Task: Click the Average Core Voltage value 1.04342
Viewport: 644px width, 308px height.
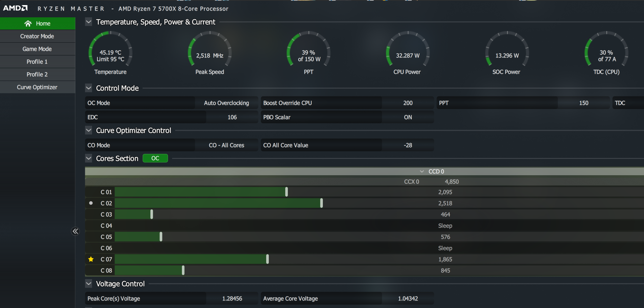Action: point(408,298)
